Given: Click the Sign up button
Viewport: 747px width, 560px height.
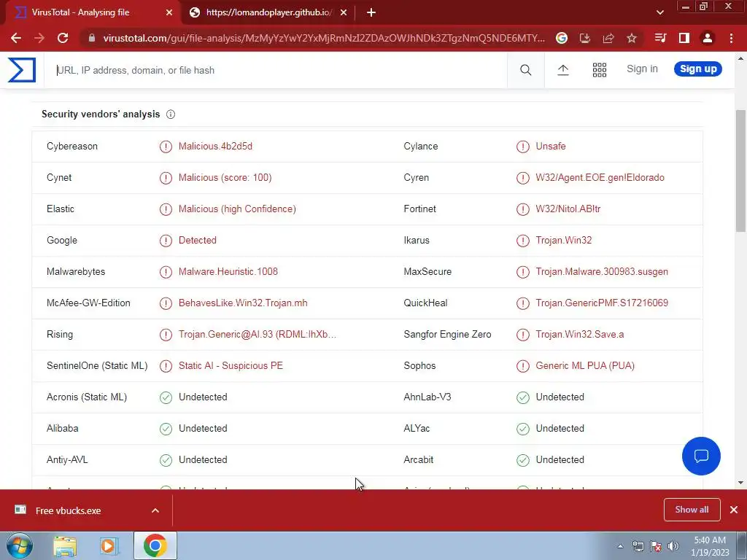Looking at the screenshot, I should click(x=698, y=69).
